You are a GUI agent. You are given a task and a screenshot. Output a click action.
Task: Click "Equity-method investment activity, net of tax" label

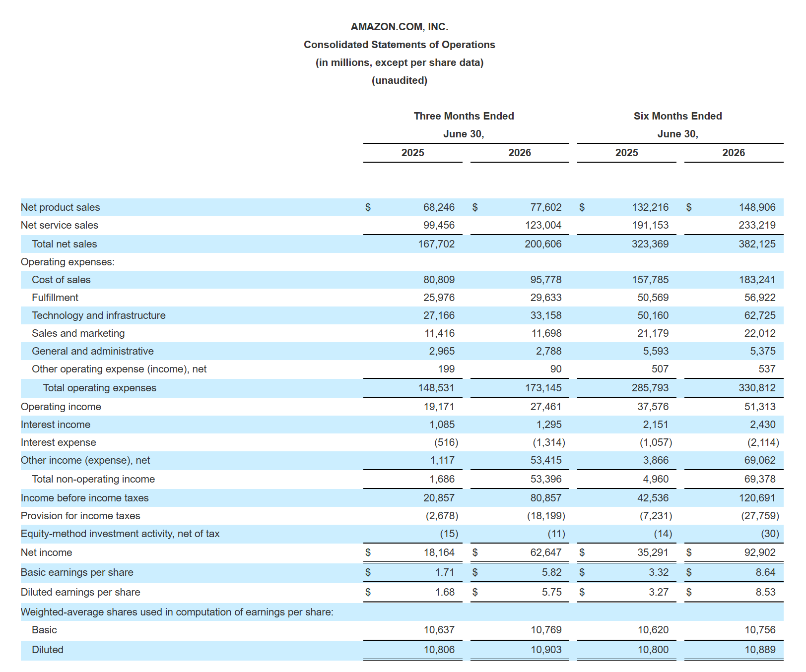[x=120, y=534]
